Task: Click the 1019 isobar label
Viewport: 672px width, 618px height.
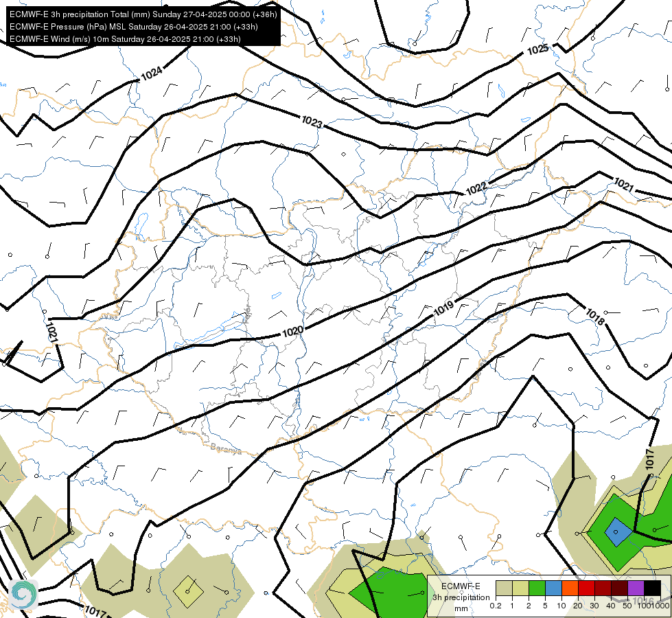Action: pyautogui.click(x=443, y=308)
